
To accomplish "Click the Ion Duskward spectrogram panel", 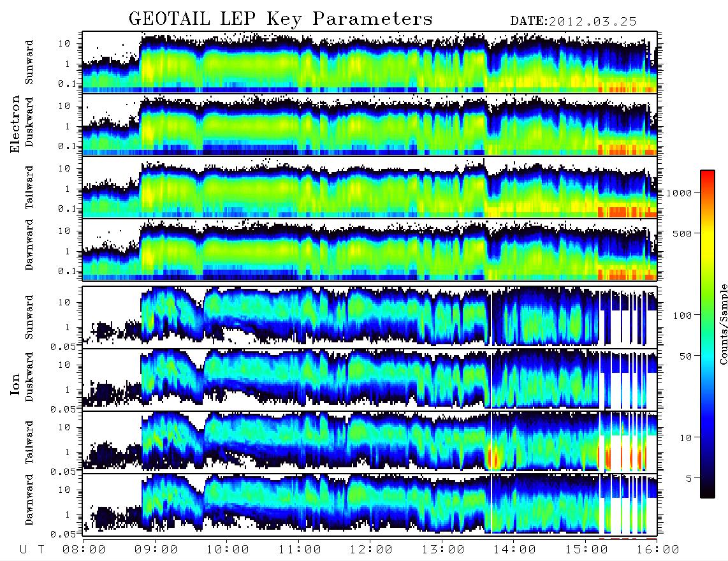I will click(x=370, y=379).
